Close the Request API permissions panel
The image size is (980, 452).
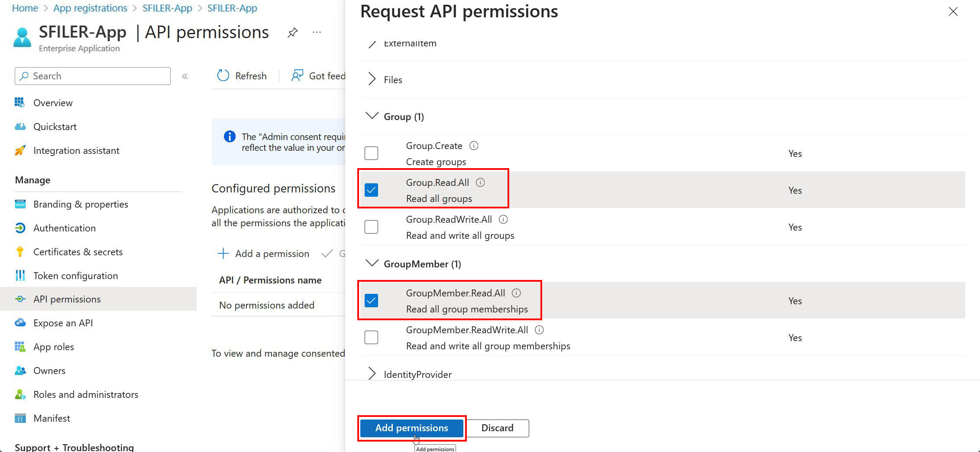pyautogui.click(x=953, y=12)
